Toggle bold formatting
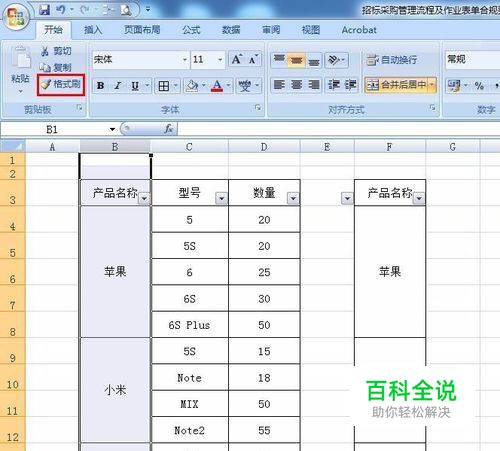 (x=100, y=86)
